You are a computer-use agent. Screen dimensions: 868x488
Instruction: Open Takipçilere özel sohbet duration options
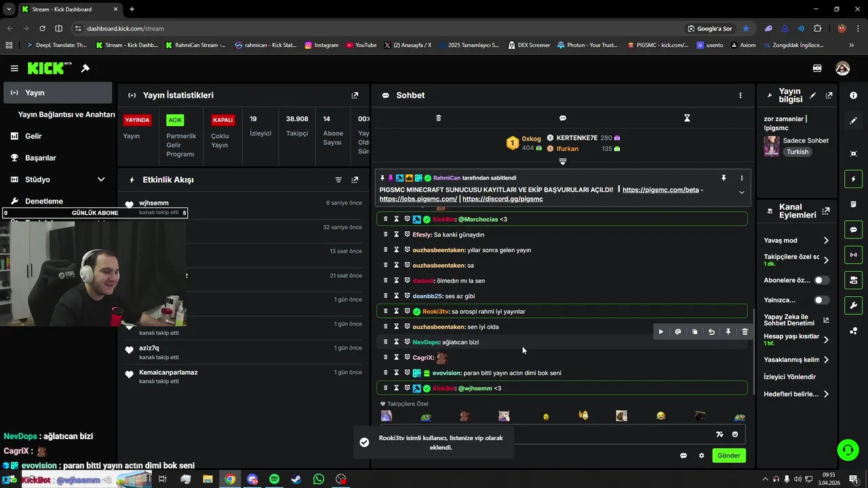tap(826, 260)
